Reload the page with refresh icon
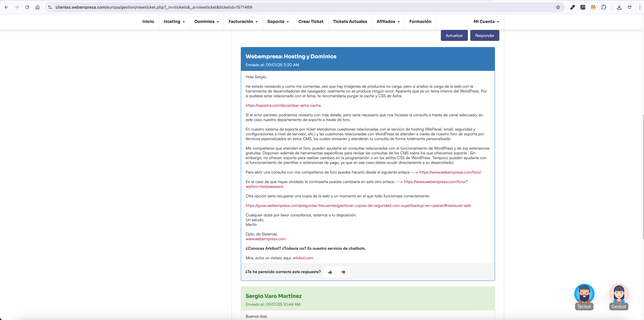 click(x=27, y=7)
